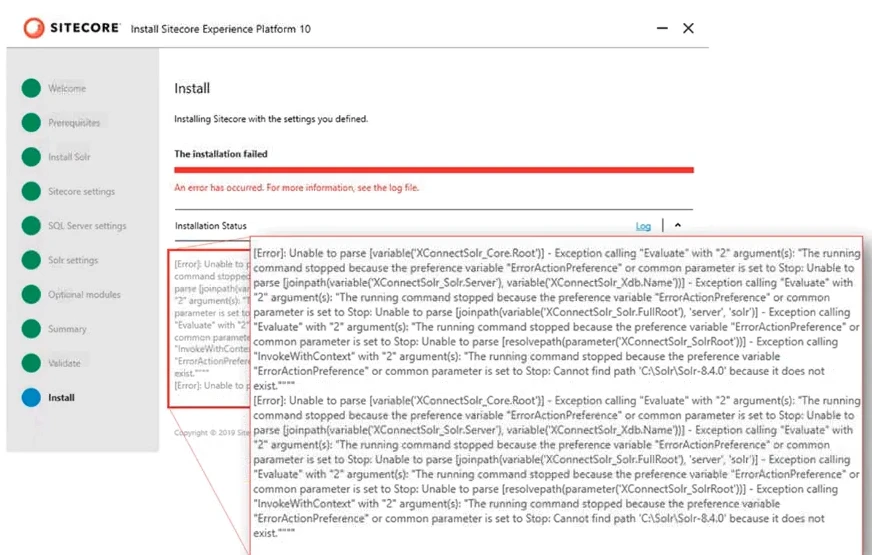
Task: Click the red failed installation progress bar
Action: pos(433,170)
